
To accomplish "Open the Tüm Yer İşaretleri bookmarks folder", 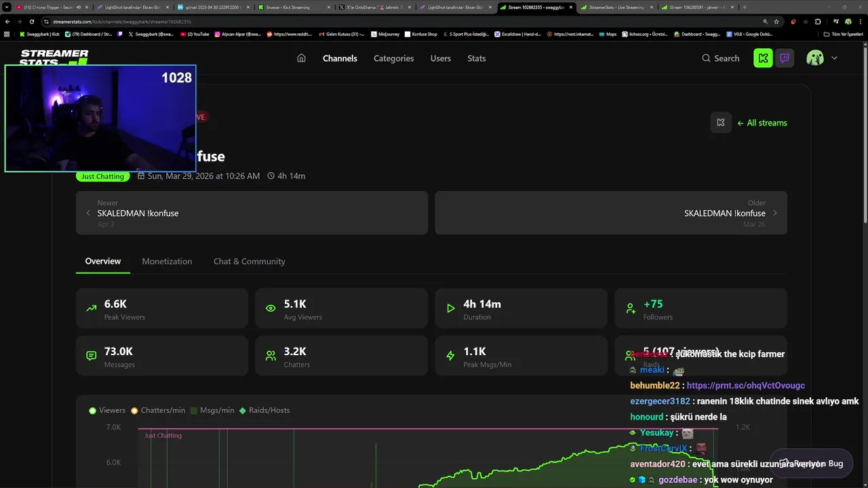I will (844, 34).
